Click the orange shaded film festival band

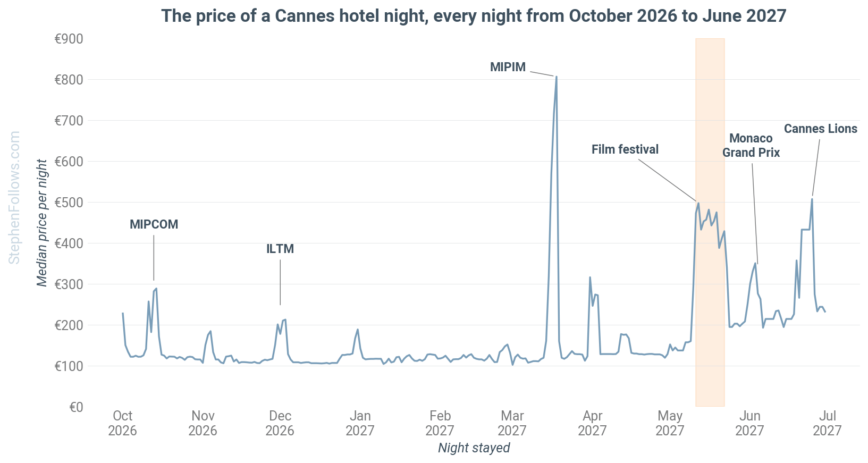coord(710,222)
